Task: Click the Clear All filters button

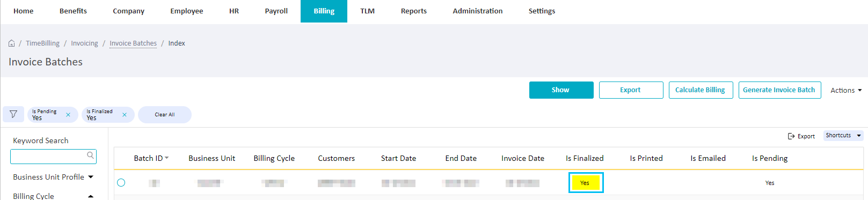Action: pos(165,115)
